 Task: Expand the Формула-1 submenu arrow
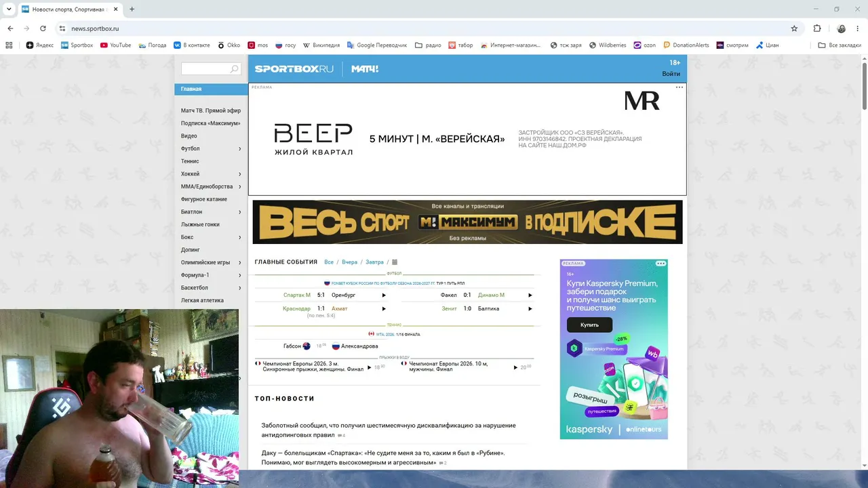click(x=240, y=276)
